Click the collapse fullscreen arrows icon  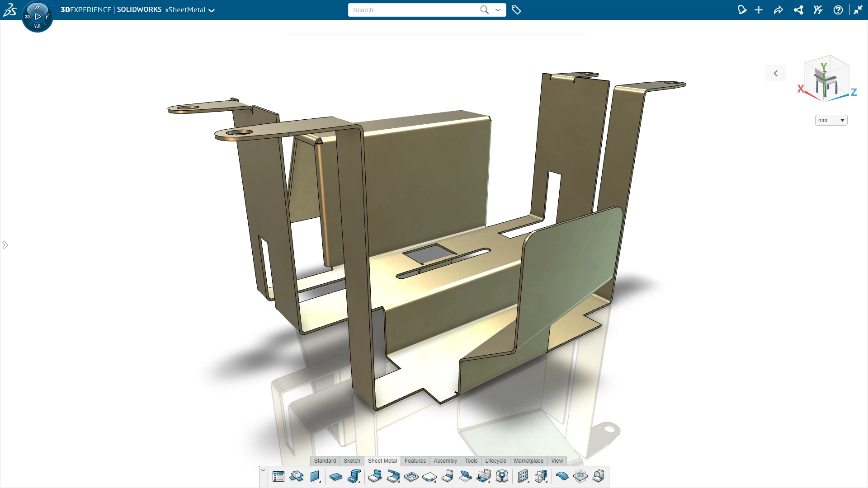coord(858,10)
